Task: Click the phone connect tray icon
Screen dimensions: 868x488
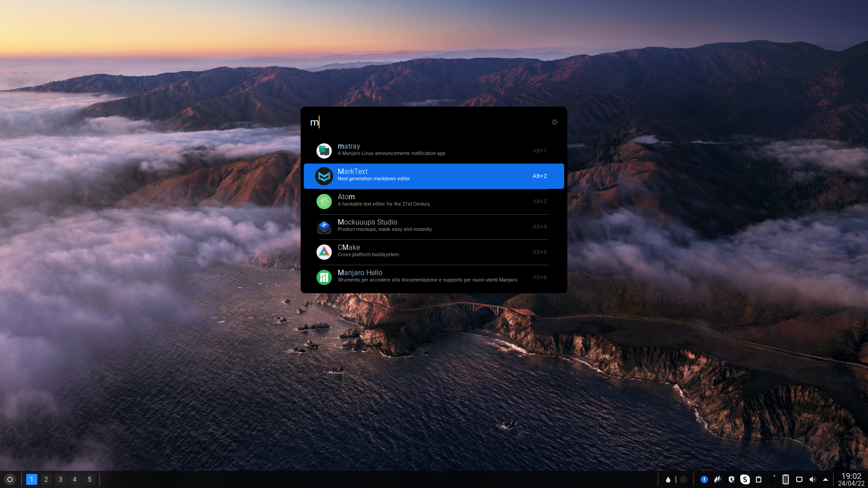Action: pyautogui.click(x=786, y=479)
